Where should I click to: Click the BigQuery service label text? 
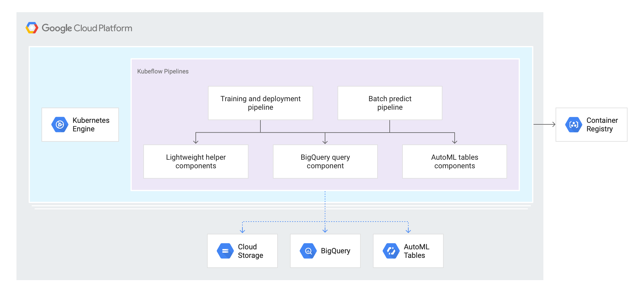(335, 251)
